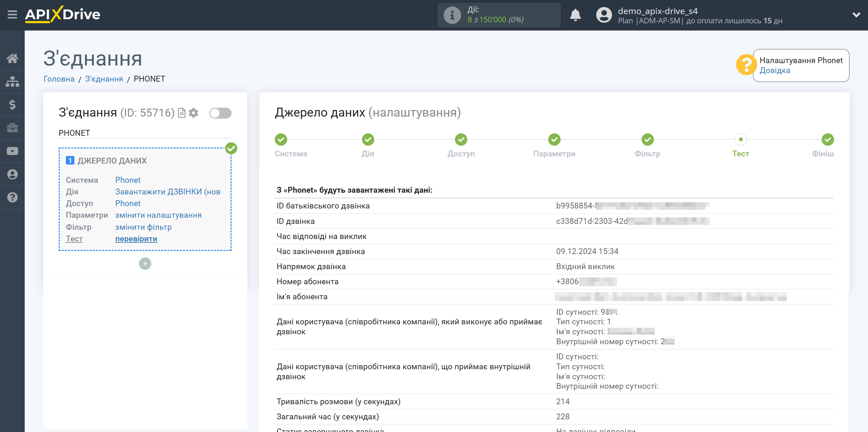This screenshot has height=432, width=868.
Task: Open the notifications bell
Action: [x=575, y=15]
